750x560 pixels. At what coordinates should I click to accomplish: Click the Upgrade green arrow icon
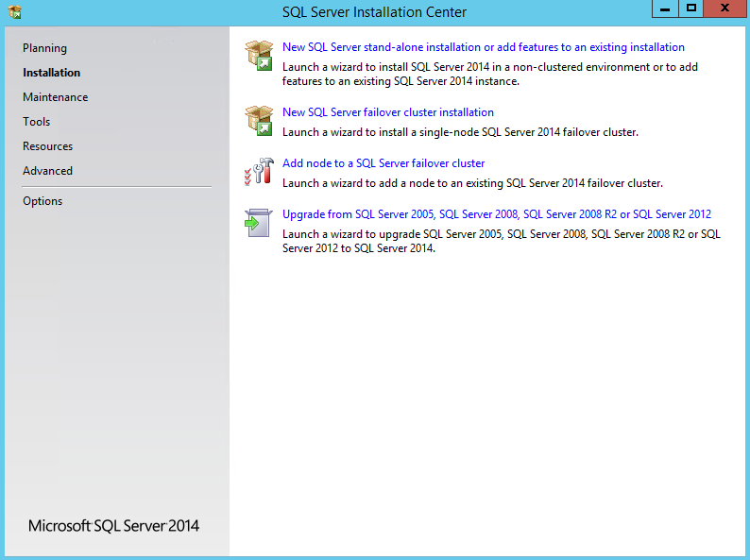(x=259, y=222)
